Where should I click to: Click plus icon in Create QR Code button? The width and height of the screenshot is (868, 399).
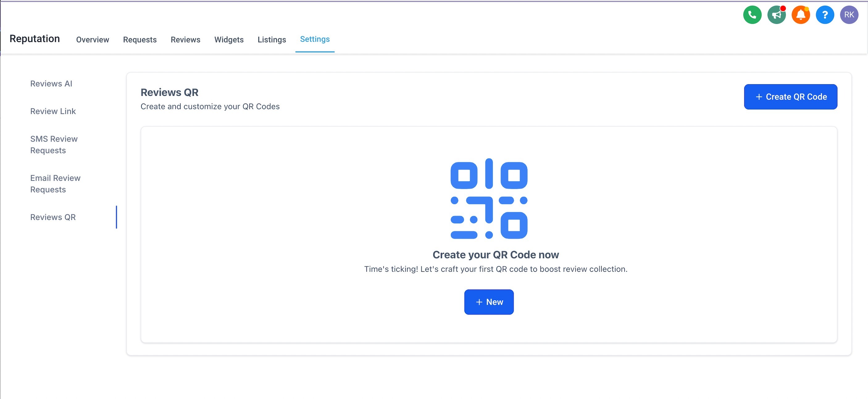tap(759, 97)
